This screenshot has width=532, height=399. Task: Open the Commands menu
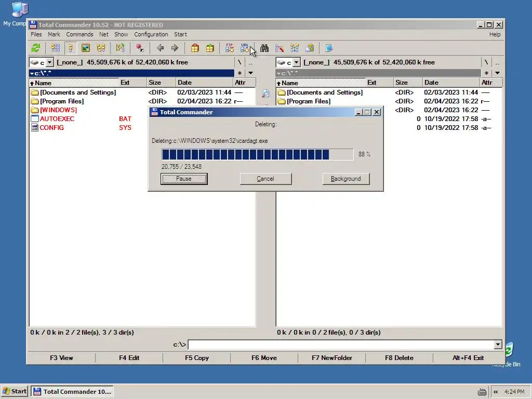point(79,34)
